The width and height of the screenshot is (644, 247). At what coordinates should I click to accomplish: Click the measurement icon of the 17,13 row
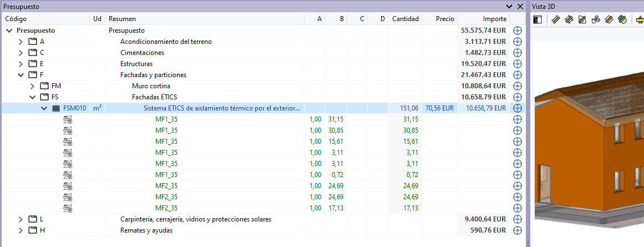pos(68,208)
